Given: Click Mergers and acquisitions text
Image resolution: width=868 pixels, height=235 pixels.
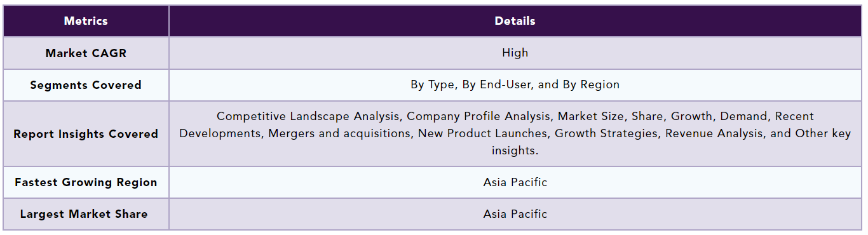Looking at the screenshot, I should pos(339,133).
